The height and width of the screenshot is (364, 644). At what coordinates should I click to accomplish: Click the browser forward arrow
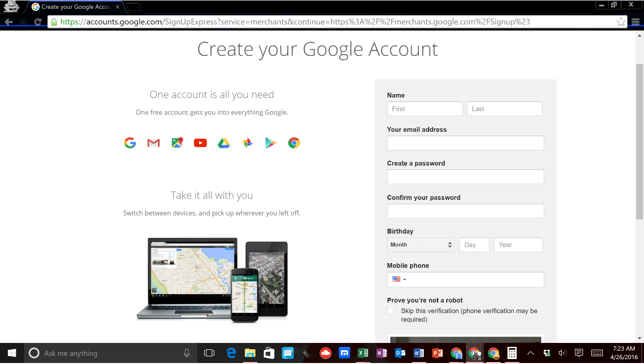tap(23, 22)
